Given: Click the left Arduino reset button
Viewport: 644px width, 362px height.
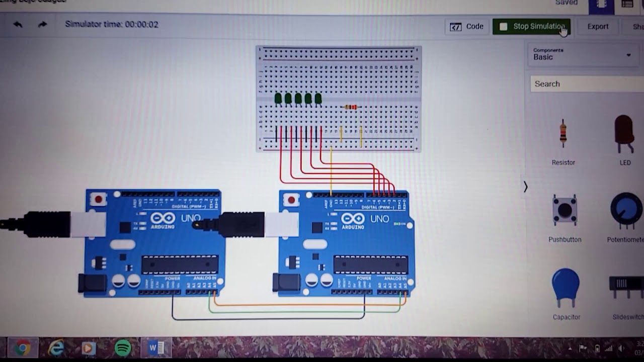Looking at the screenshot, I should pyautogui.click(x=98, y=200).
